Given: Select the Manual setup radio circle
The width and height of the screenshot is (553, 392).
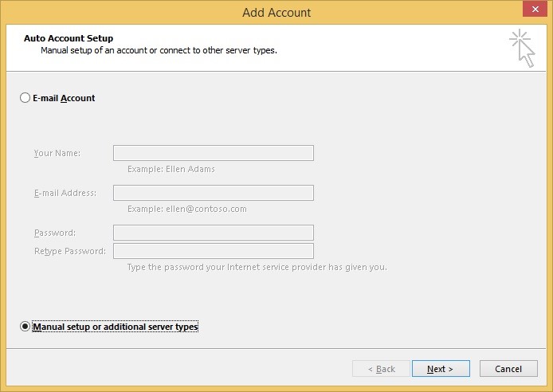Looking at the screenshot, I should [25, 327].
